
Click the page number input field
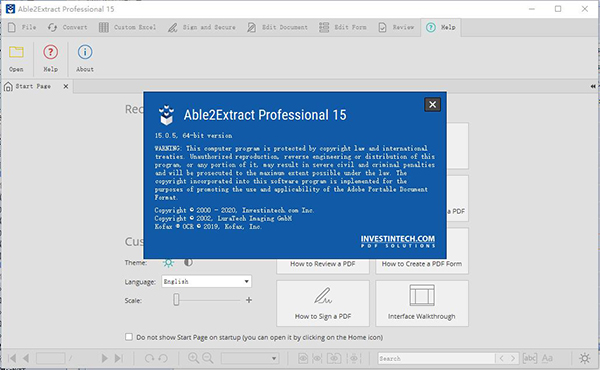click(x=51, y=358)
